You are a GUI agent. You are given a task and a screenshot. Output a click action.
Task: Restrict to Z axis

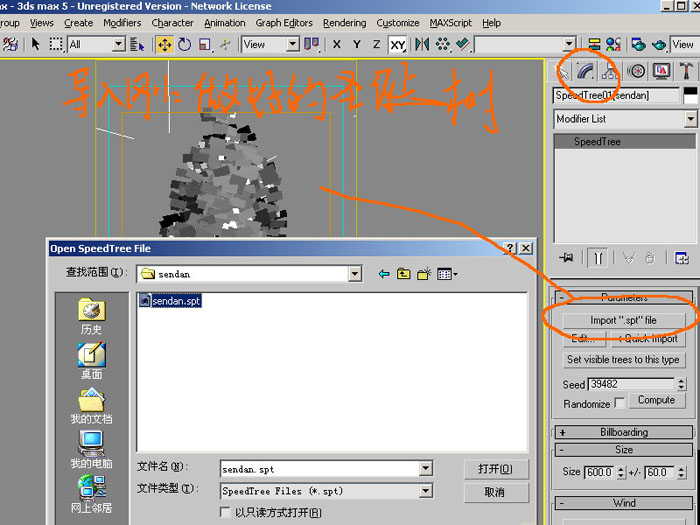pos(376,44)
